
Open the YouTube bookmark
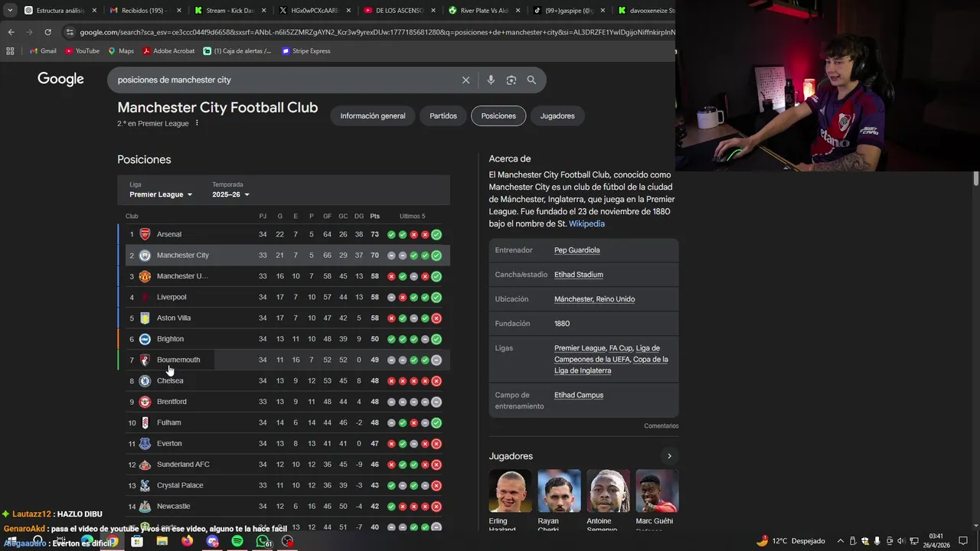click(82, 51)
